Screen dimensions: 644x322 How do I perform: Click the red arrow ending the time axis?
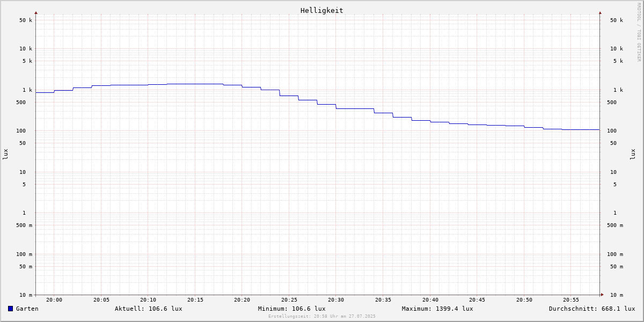(x=602, y=295)
